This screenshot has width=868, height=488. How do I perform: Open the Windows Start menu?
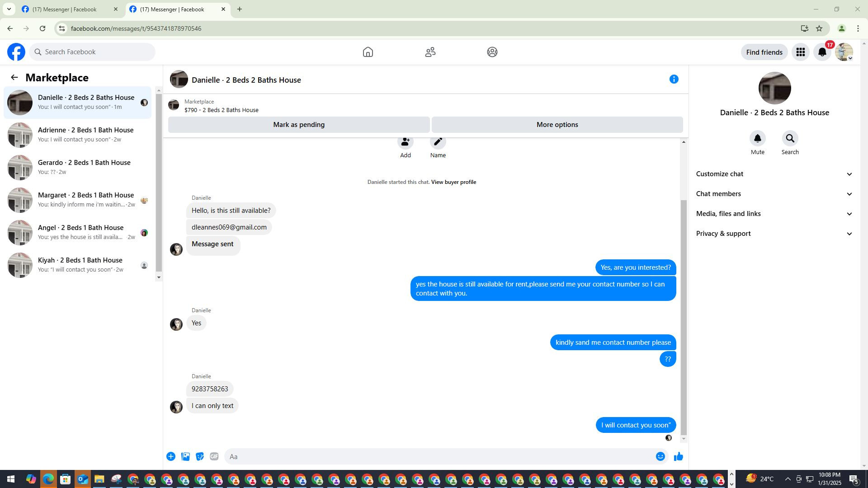[10, 479]
